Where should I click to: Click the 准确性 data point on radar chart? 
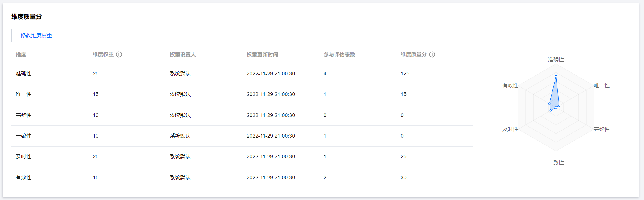point(556,76)
